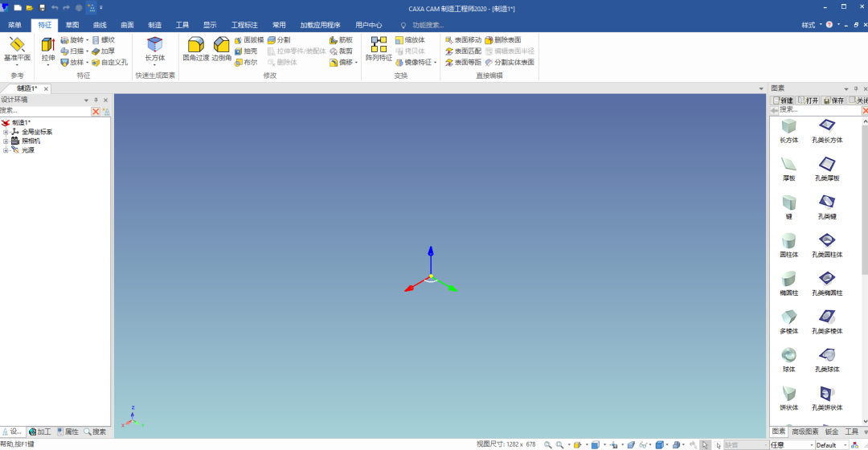The image size is (868, 450).
Task: Click the undo arrow in title bar
Action: pos(55,8)
